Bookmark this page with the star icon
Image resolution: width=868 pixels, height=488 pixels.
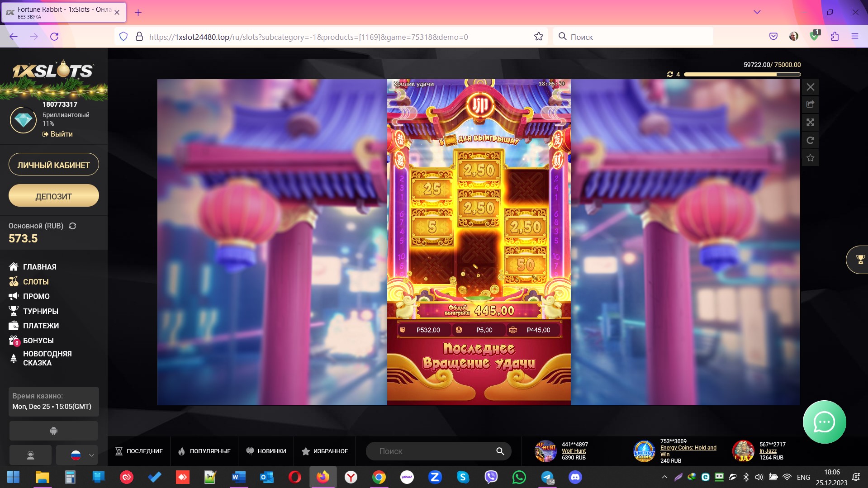point(538,37)
